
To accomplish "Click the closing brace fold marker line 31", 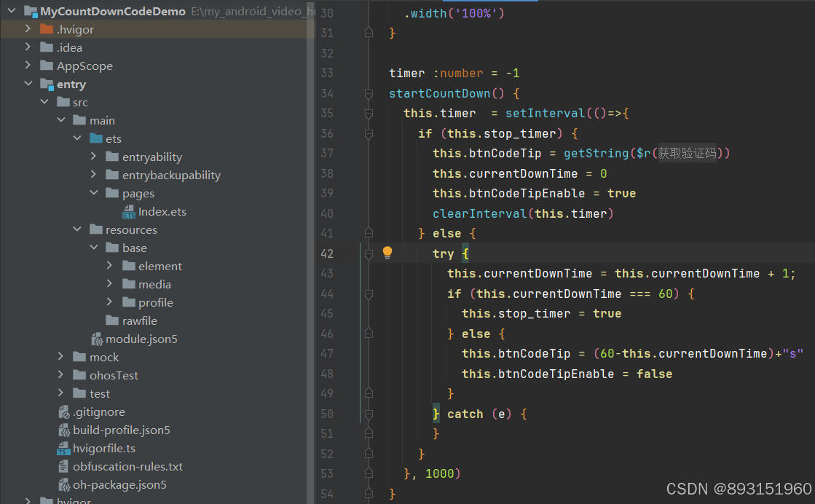I will [x=369, y=33].
